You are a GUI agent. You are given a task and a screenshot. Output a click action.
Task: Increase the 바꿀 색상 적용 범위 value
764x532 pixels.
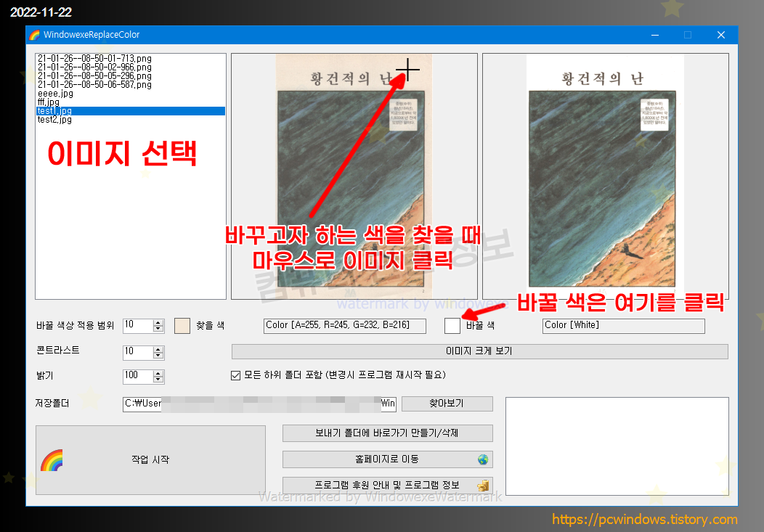[158, 323]
